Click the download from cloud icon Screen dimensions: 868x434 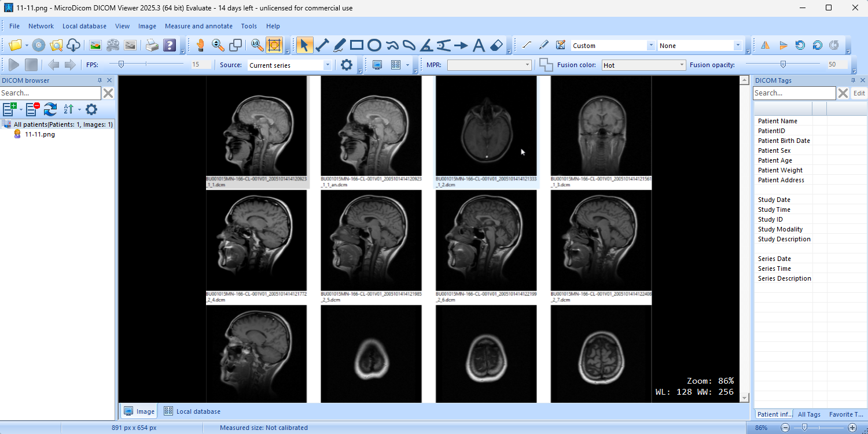[73, 45]
